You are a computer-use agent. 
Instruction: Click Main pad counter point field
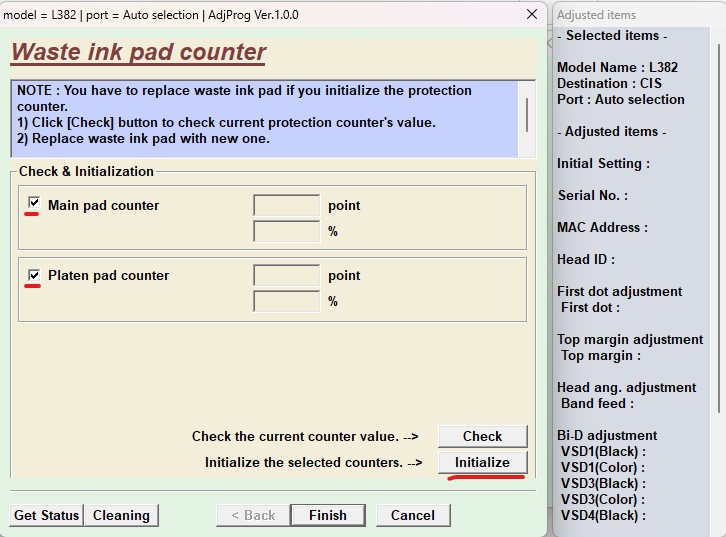(x=286, y=205)
